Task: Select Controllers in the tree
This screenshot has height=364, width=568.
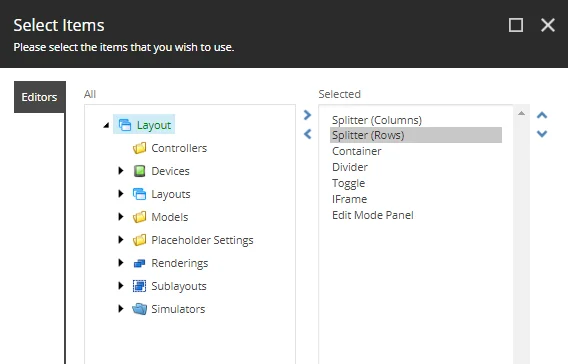Action: [179, 148]
